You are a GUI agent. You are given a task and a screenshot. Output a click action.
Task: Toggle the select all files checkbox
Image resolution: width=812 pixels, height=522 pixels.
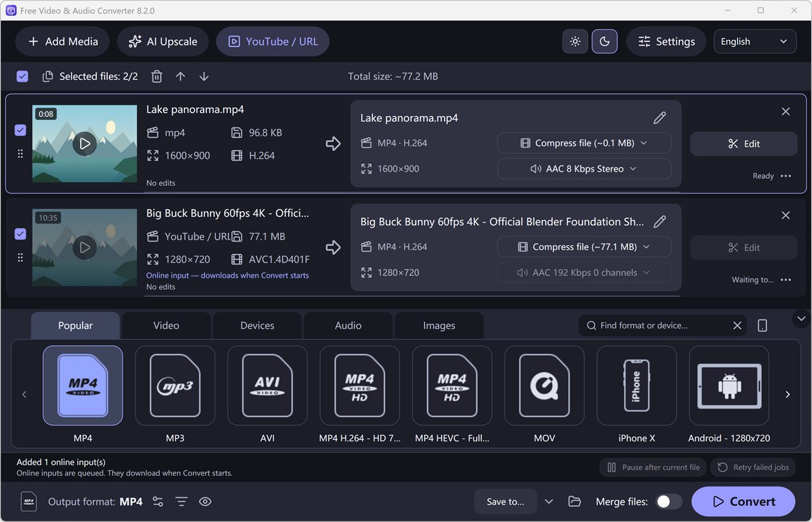pyautogui.click(x=22, y=76)
